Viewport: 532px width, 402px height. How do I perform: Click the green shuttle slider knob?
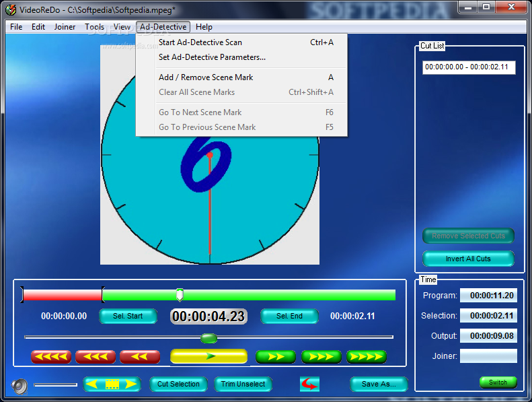coord(208,338)
